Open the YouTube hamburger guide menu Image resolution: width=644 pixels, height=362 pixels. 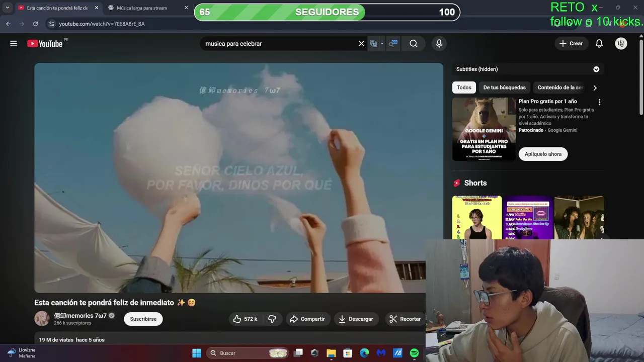[14, 44]
